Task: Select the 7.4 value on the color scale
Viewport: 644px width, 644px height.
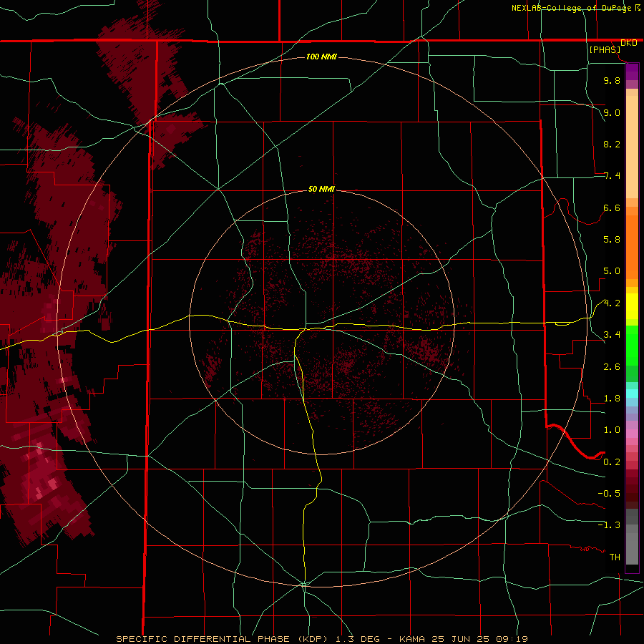Action: click(612, 176)
